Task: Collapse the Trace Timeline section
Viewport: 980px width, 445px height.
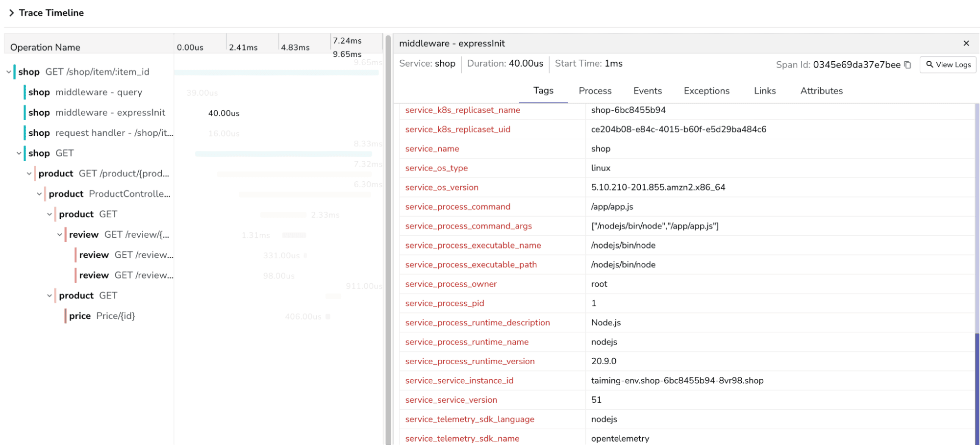Action: [x=12, y=13]
